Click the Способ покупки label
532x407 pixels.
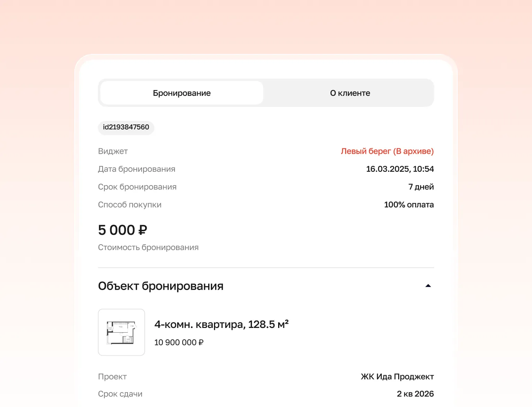129,205
